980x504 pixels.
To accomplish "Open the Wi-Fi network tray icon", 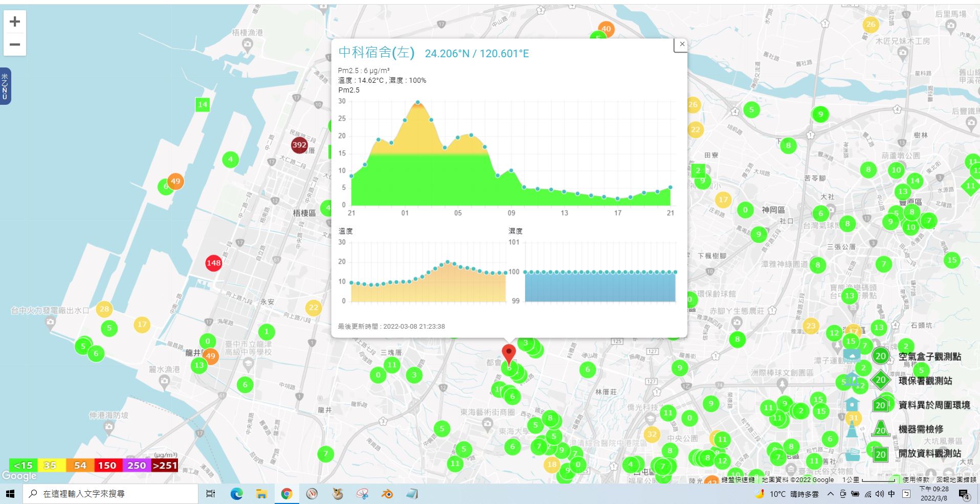I will (868, 494).
